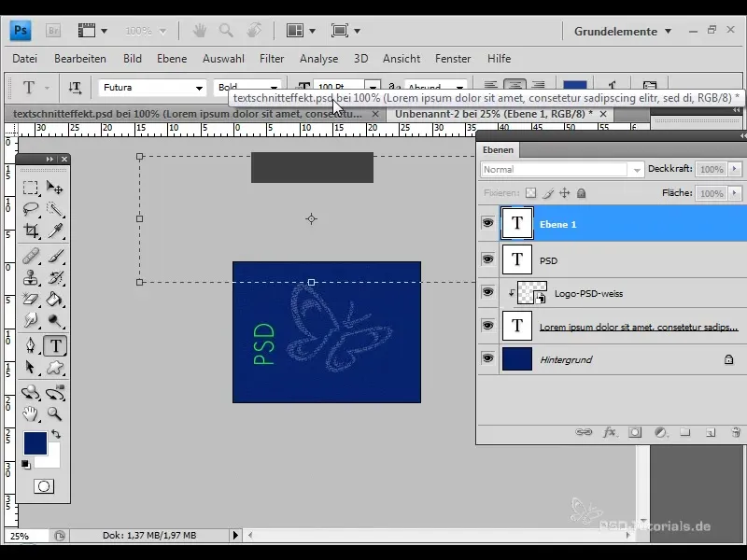
Task: Select the Burn tool
Action: [x=55, y=320]
